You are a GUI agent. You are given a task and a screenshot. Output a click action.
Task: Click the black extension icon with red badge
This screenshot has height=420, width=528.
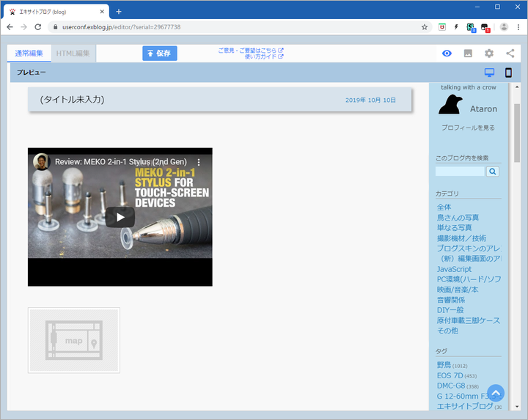485,27
